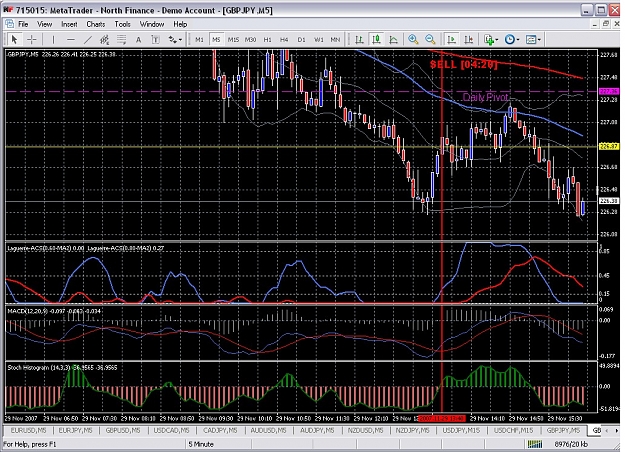This screenshot has height=452, width=625.
Task: Open the chart templates dropdown
Action: click(x=533, y=39)
